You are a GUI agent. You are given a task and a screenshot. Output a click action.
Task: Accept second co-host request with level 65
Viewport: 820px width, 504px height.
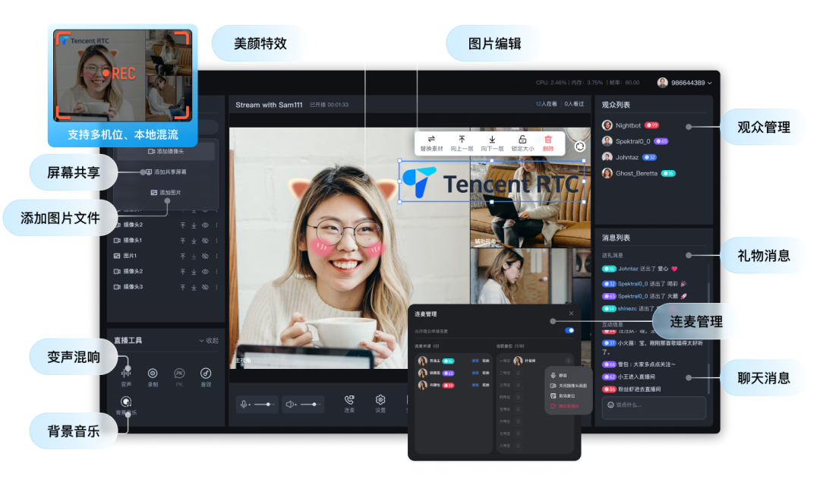point(475,373)
